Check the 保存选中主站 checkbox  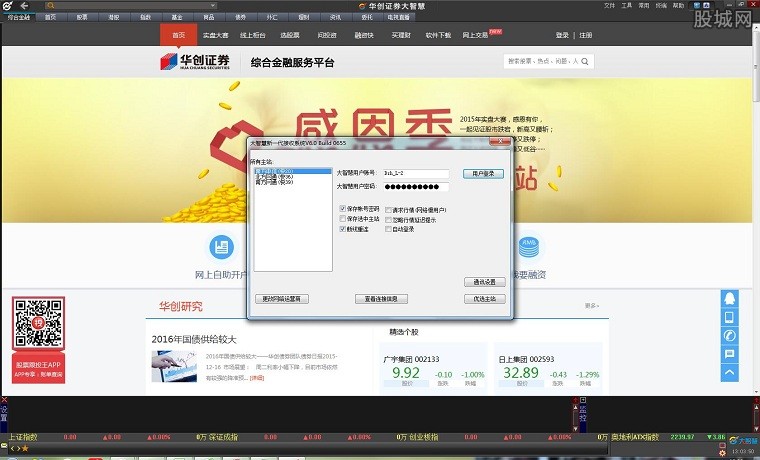[343, 219]
